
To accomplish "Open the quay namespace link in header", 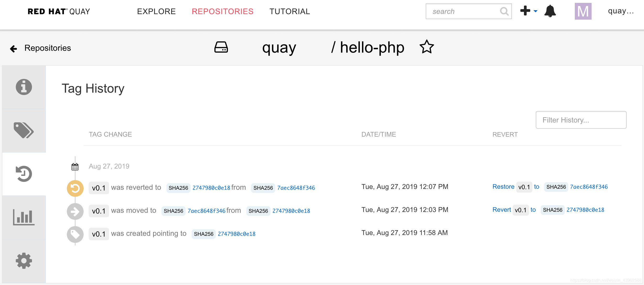I will coord(279,48).
